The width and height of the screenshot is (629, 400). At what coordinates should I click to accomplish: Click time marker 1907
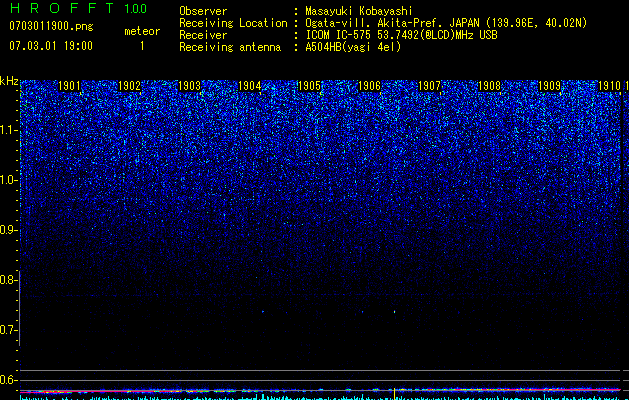pos(429,86)
